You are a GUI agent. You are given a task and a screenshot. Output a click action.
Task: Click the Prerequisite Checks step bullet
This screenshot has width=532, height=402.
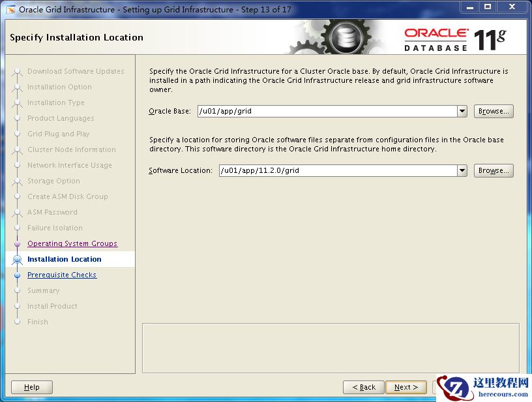18,275
